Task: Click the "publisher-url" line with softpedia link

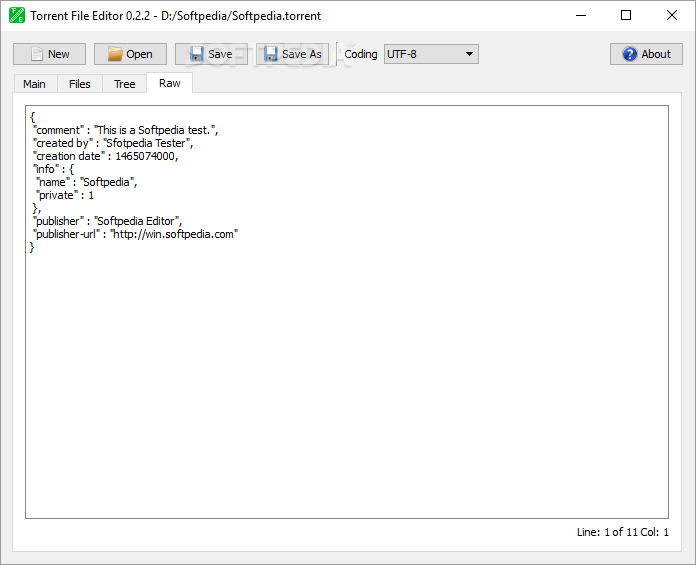Action: (136, 234)
